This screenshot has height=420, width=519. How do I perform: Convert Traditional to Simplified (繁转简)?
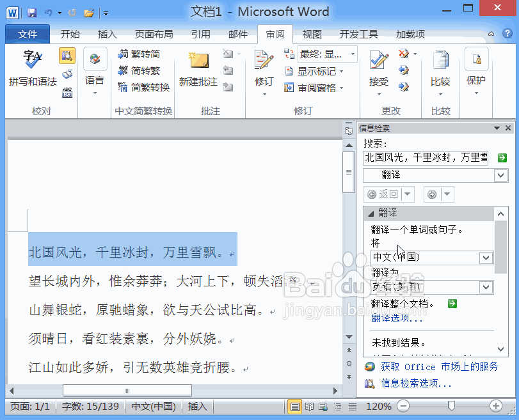pyautogui.click(x=139, y=54)
